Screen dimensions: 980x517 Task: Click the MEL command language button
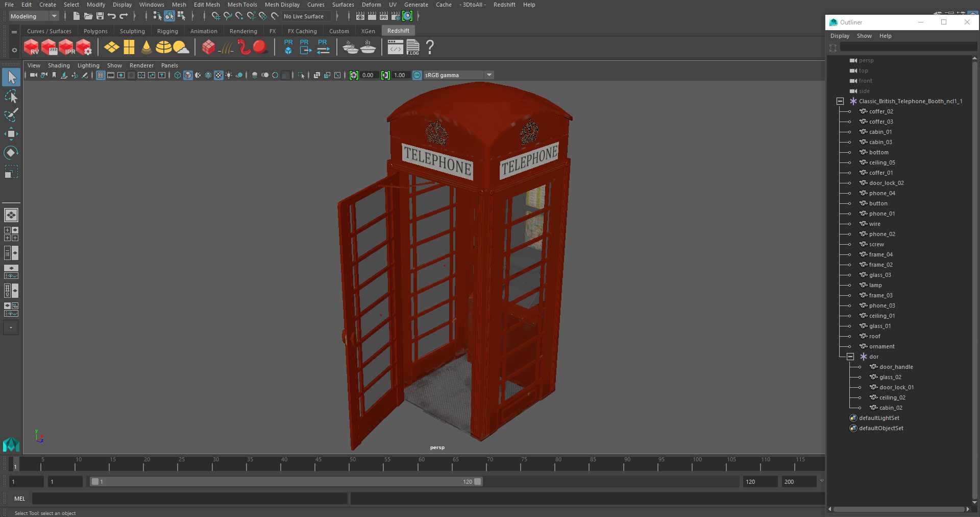tap(19, 499)
